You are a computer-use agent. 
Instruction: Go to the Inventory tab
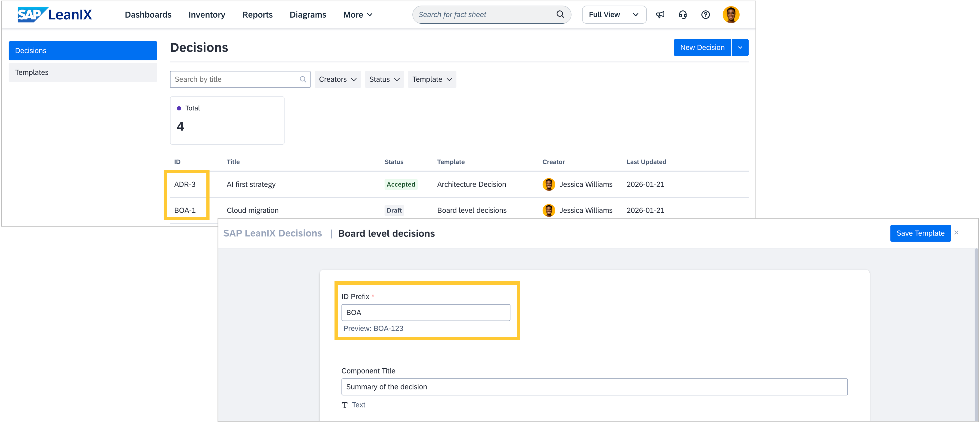207,14
